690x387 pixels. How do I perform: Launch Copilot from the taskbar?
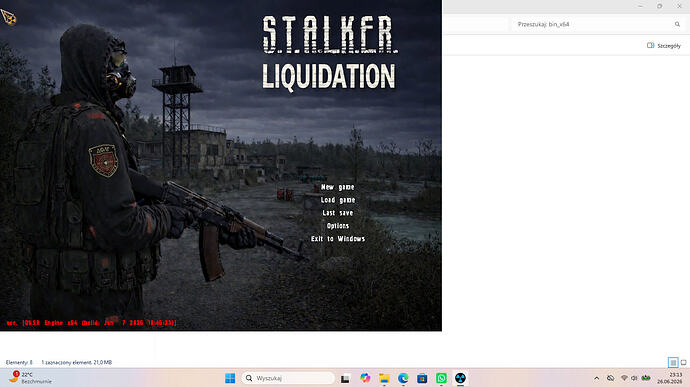coord(365,378)
